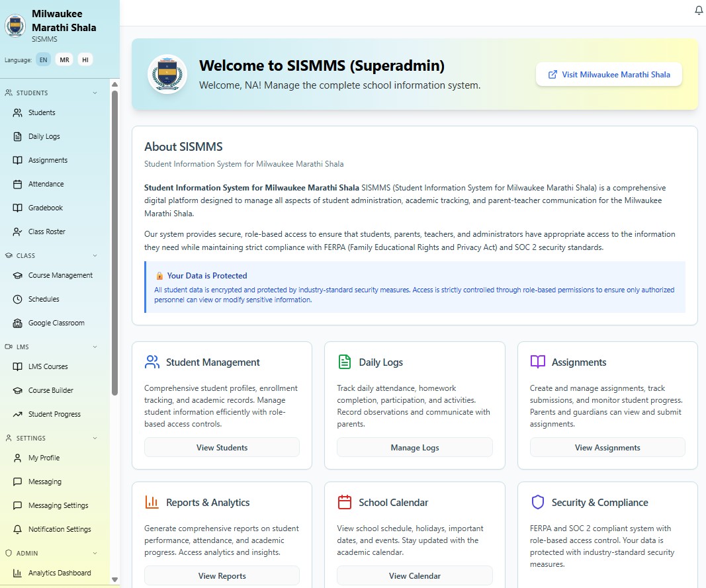The image size is (706, 588).
Task: Click the notification bell icon
Action: click(x=699, y=10)
